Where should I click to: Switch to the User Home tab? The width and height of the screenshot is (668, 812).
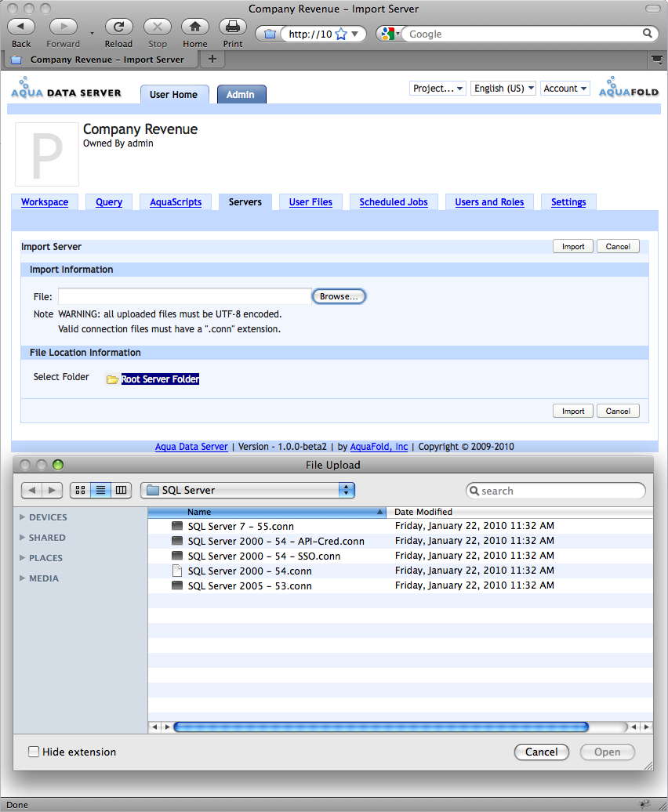point(174,95)
